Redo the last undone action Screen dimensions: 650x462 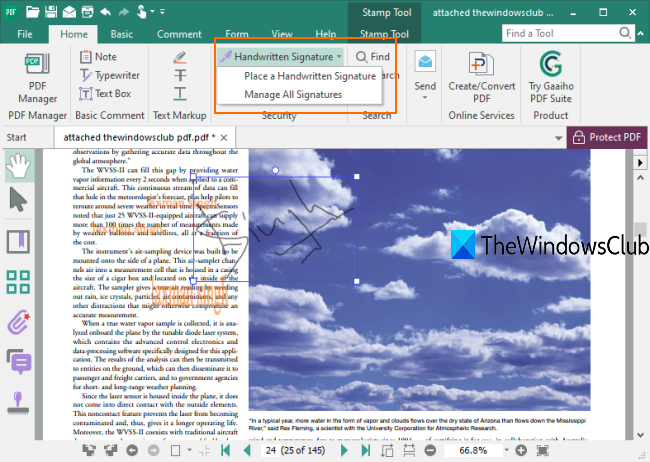pos(124,12)
